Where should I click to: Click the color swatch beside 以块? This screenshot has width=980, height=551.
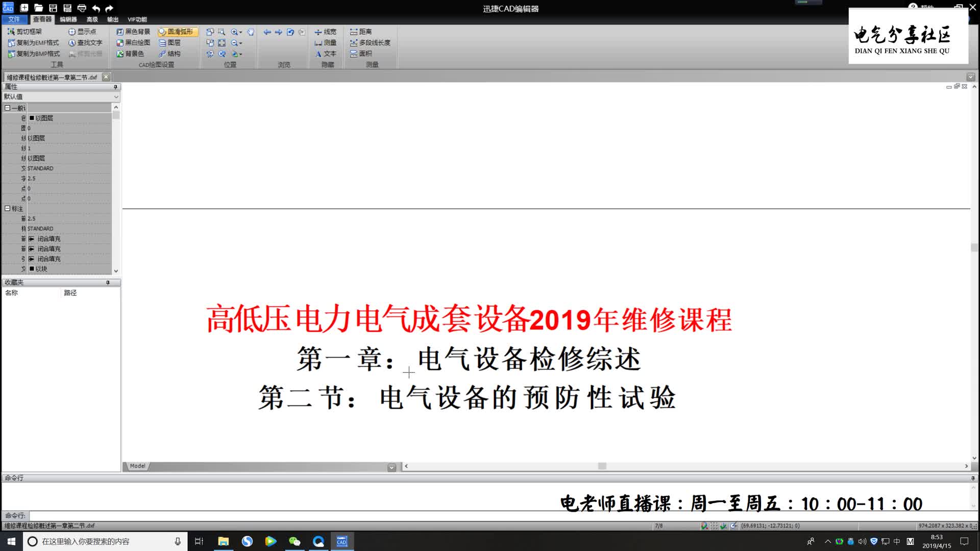tap(32, 269)
